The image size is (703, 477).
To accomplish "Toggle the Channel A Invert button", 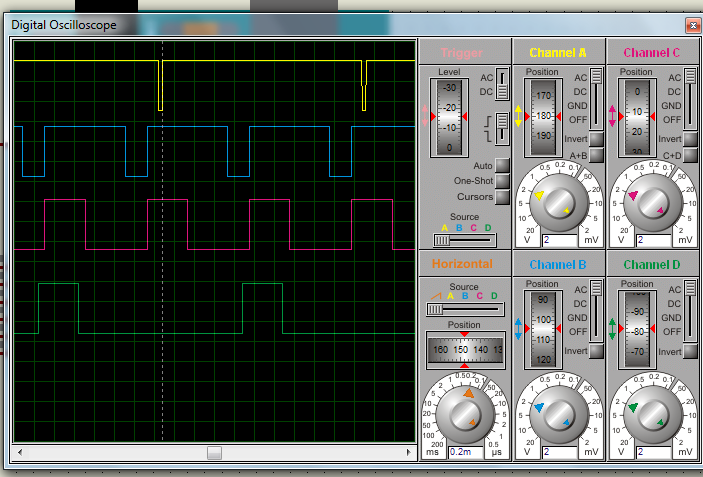I will tap(596, 139).
